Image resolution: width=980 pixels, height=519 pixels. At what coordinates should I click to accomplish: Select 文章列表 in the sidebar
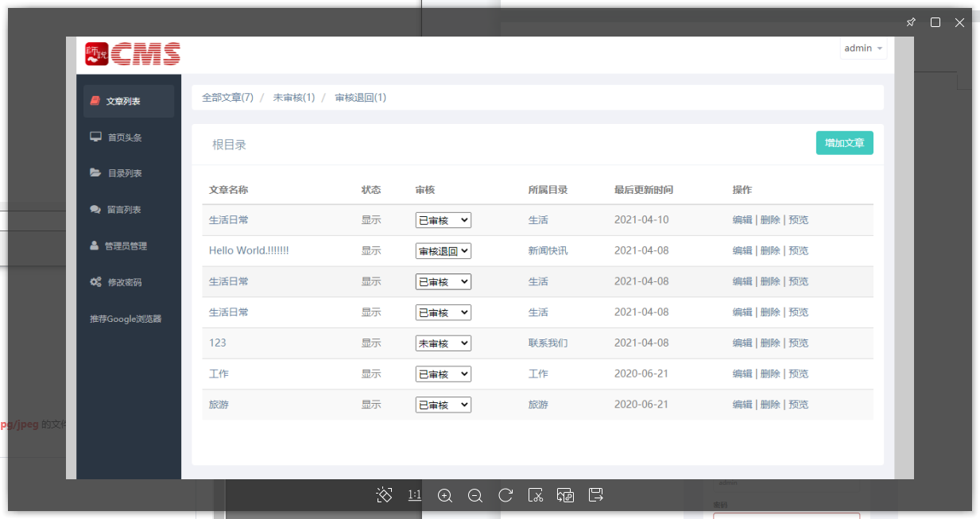[x=118, y=101]
